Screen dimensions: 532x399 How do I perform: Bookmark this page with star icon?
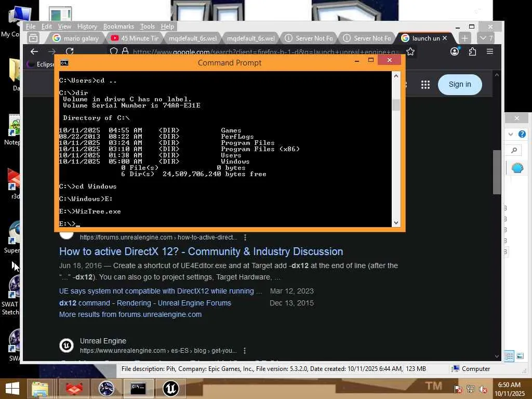tap(410, 51)
